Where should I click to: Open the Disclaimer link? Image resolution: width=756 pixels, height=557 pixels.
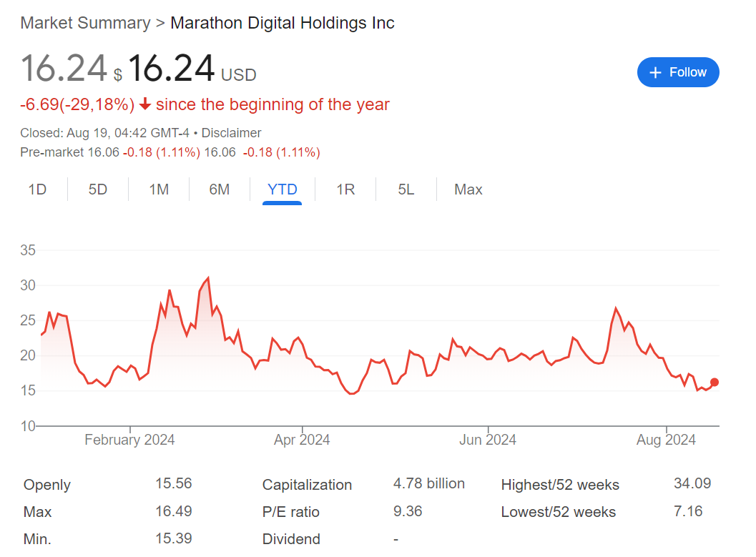[232, 133]
